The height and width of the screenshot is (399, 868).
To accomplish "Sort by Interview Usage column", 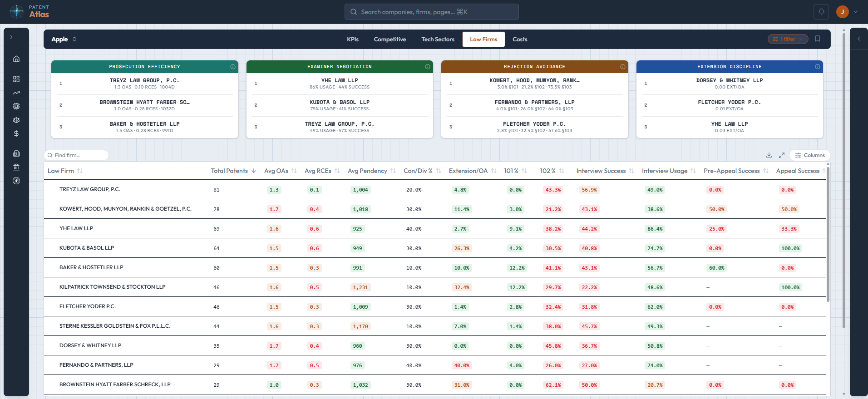I will tap(669, 171).
